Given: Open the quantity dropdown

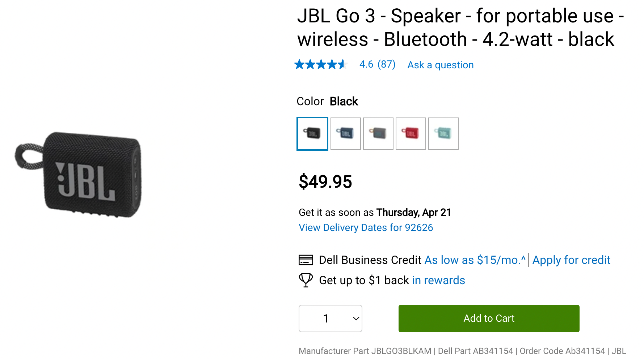Looking at the screenshot, I should point(330,319).
